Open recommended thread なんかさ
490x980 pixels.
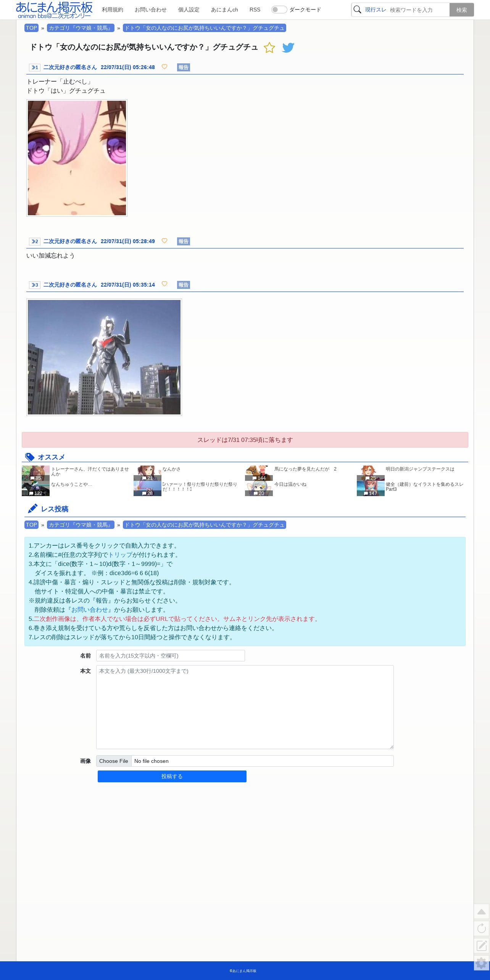[171, 469]
